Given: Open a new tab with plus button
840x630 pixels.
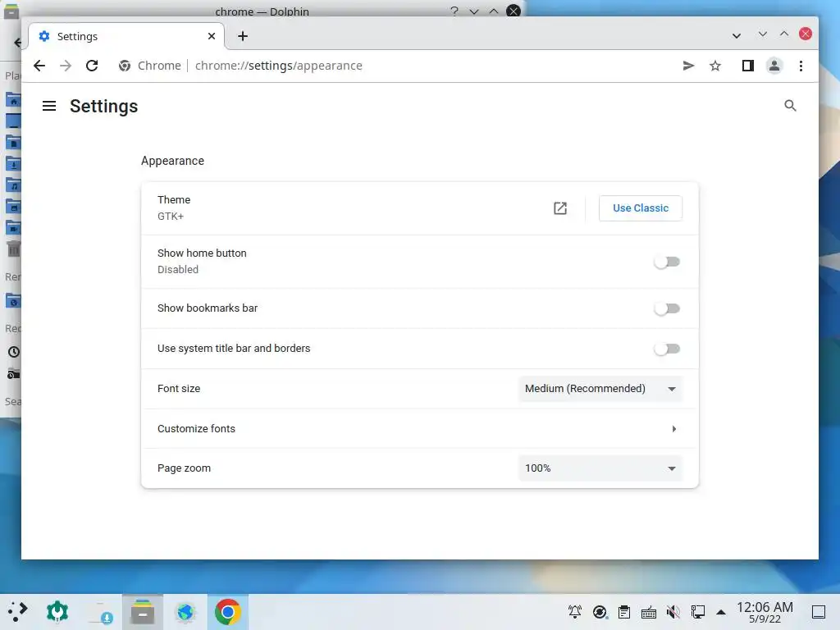Looking at the screenshot, I should (x=243, y=36).
